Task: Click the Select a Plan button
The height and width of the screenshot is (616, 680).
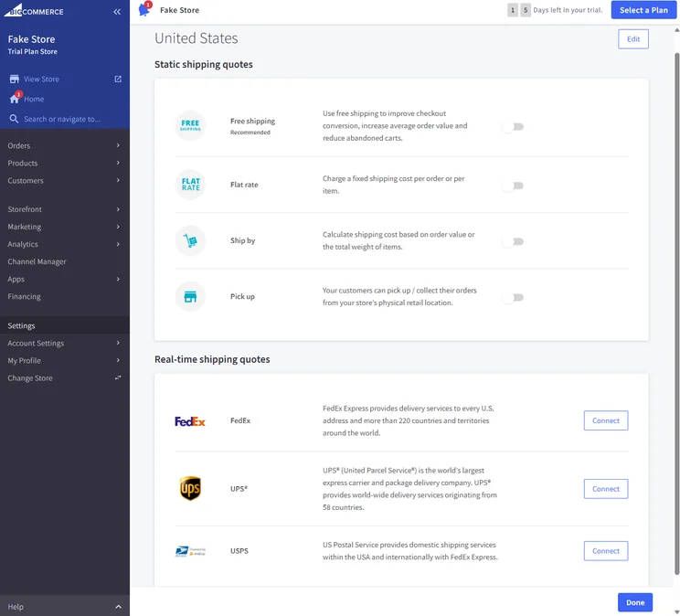Action: pyautogui.click(x=643, y=10)
